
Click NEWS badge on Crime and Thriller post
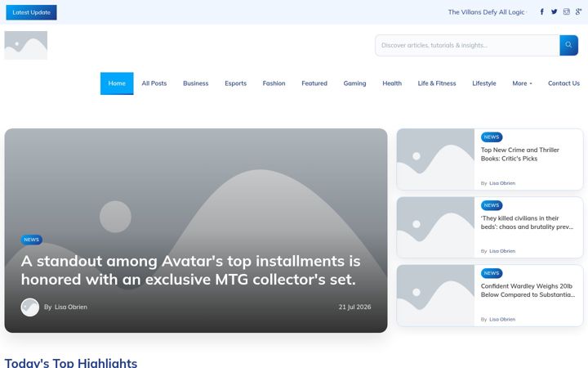point(492,137)
